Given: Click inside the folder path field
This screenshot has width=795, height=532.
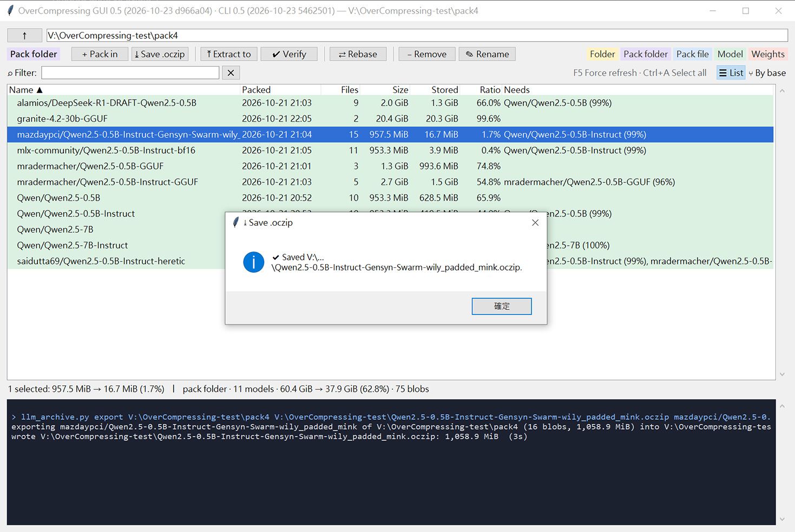Looking at the screenshot, I should point(417,35).
